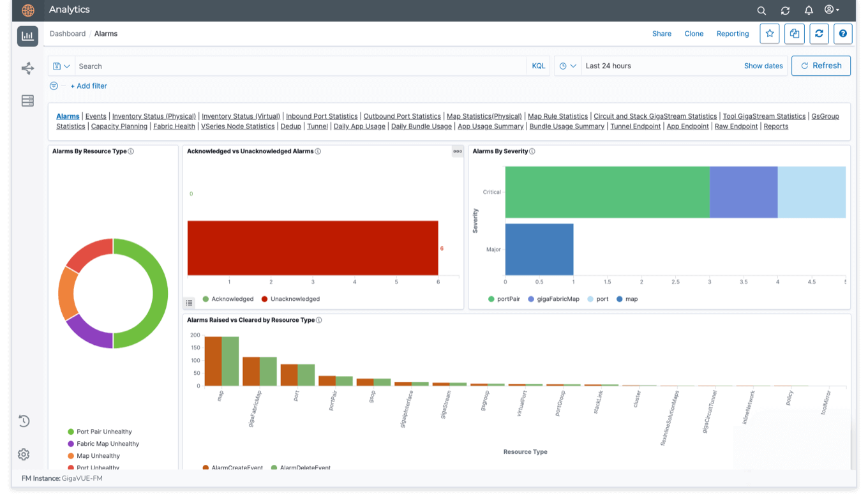Toggle Map Unhealthy legend item

pyautogui.click(x=94, y=456)
